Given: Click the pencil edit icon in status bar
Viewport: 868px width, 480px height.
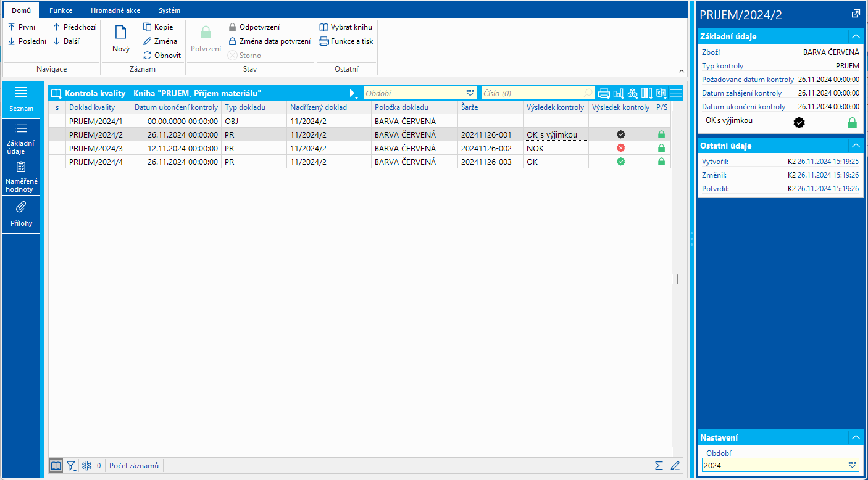Looking at the screenshot, I should coord(675,466).
